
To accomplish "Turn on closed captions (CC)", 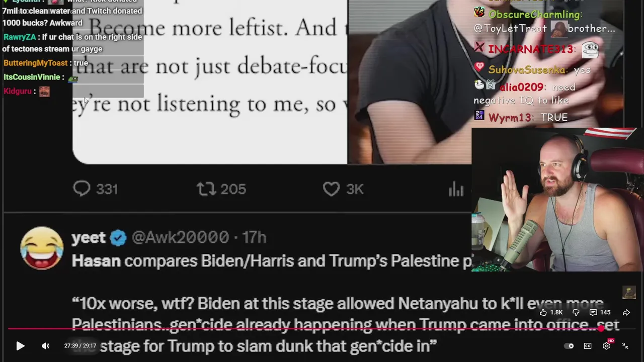I will [588, 346].
